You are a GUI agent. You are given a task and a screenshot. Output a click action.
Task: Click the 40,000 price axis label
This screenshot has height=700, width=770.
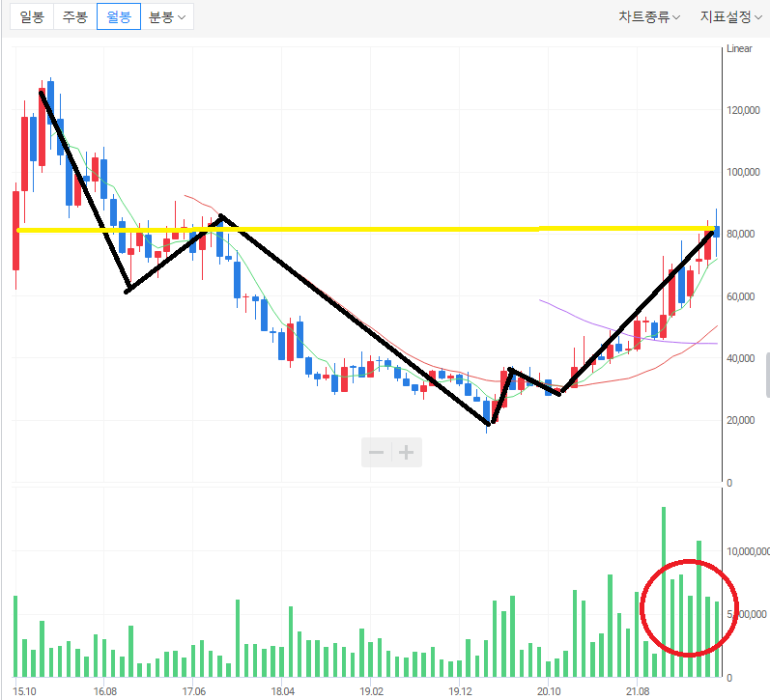(x=741, y=358)
